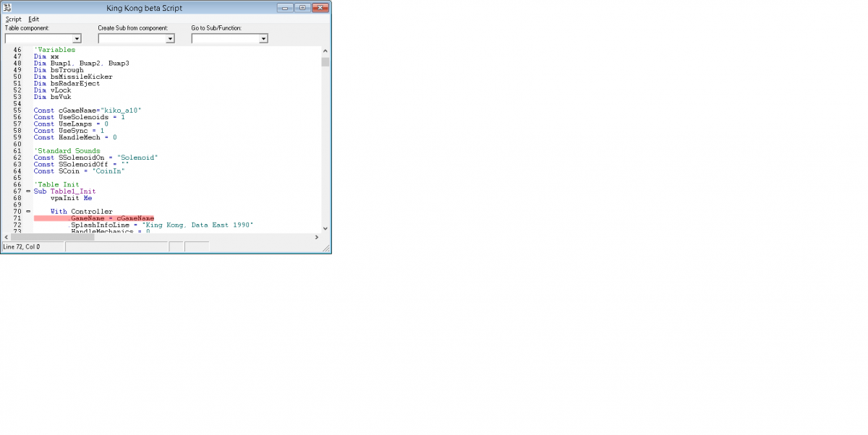Viewport: 868px width, 435px height.
Task: Click the Dim bsMissileKicker line
Action: 72,77
